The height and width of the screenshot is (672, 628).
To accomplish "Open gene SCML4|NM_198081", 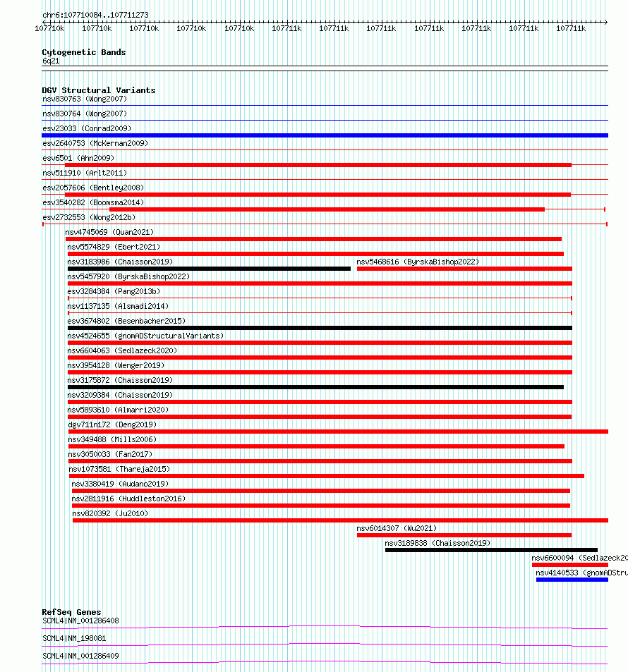I will click(74, 639).
